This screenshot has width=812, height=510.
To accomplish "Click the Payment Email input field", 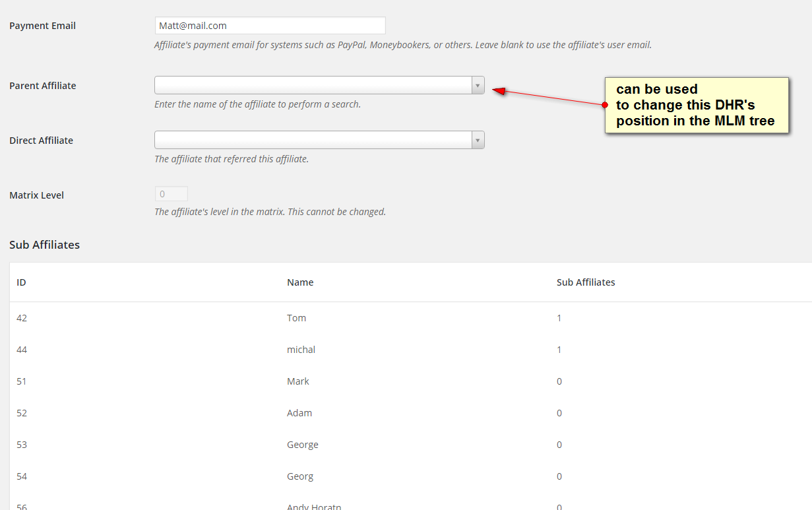I will point(270,26).
